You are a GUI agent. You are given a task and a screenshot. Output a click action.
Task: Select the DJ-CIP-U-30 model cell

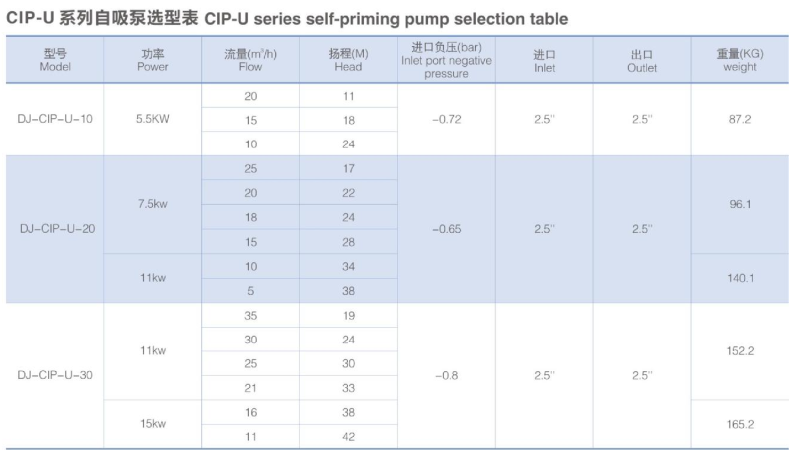coord(55,376)
